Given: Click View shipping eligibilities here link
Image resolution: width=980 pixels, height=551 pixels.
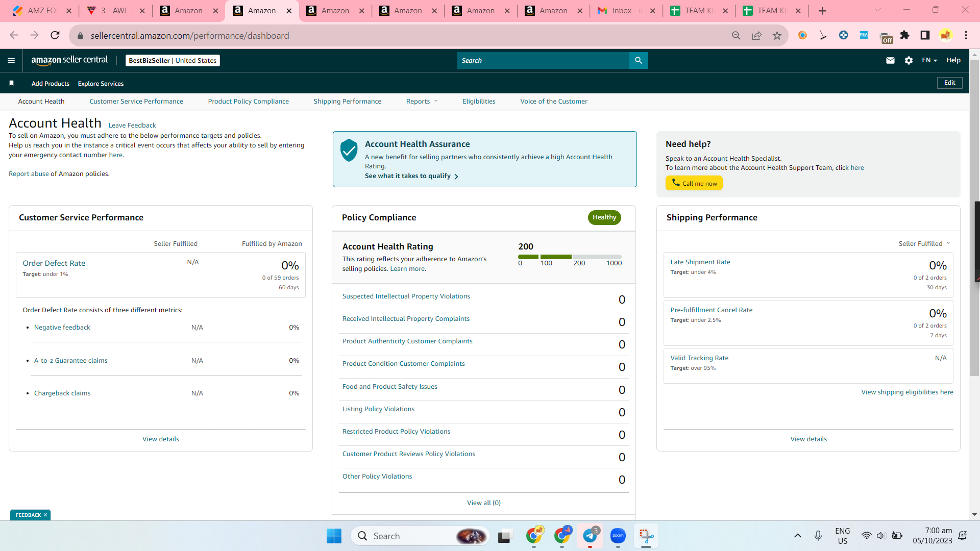Looking at the screenshot, I should (x=908, y=392).
